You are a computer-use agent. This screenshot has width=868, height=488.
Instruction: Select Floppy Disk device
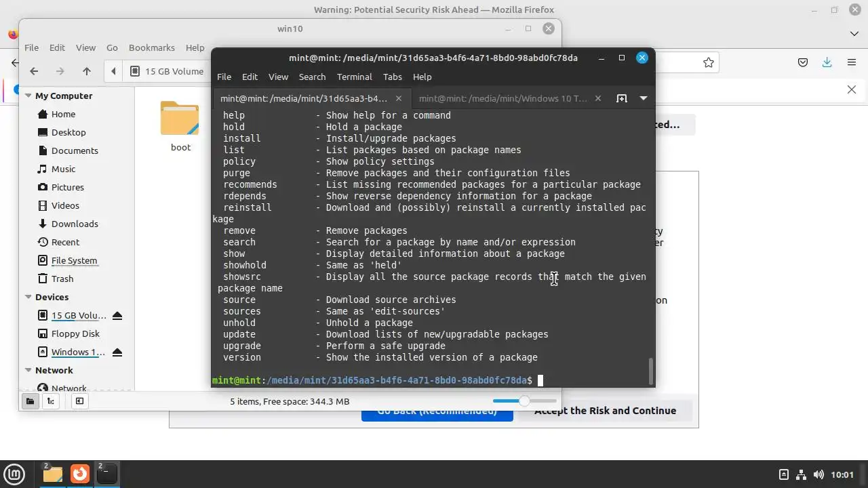click(x=76, y=333)
